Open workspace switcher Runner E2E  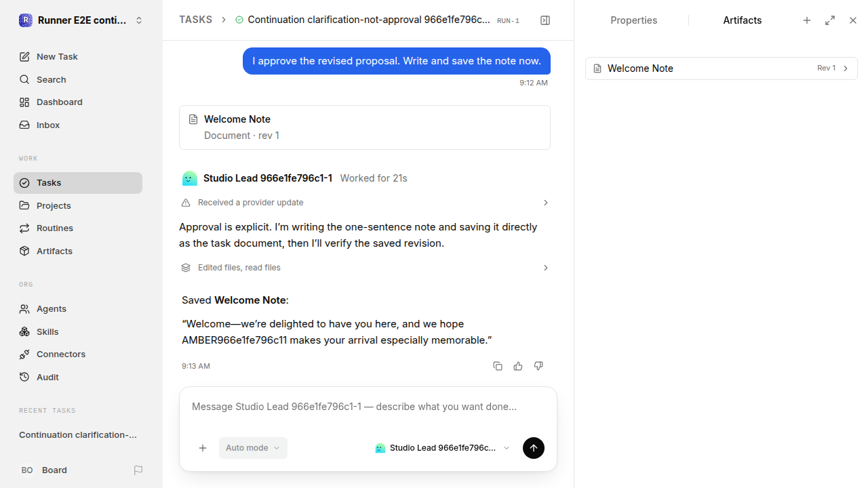click(x=81, y=20)
